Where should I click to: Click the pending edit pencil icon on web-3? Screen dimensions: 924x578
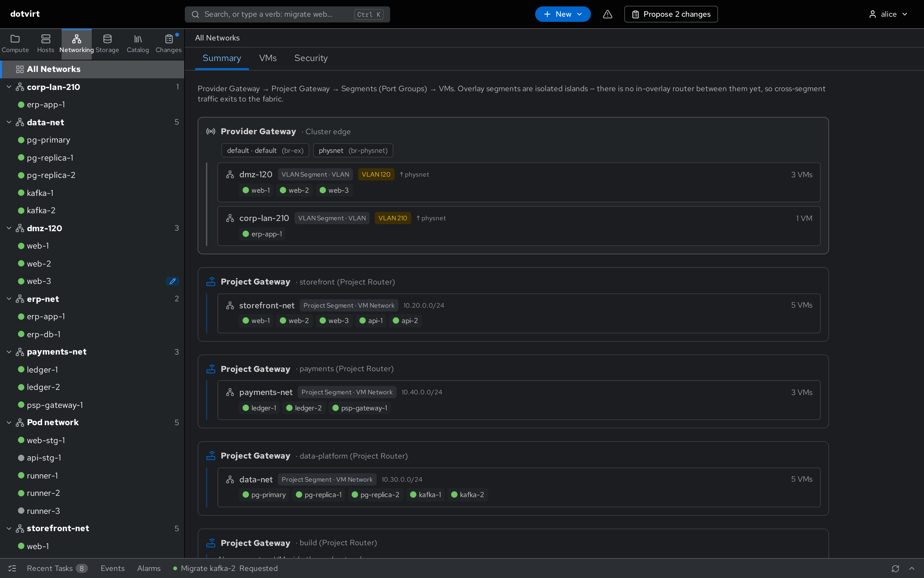pyautogui.click(x=173, y=281)
